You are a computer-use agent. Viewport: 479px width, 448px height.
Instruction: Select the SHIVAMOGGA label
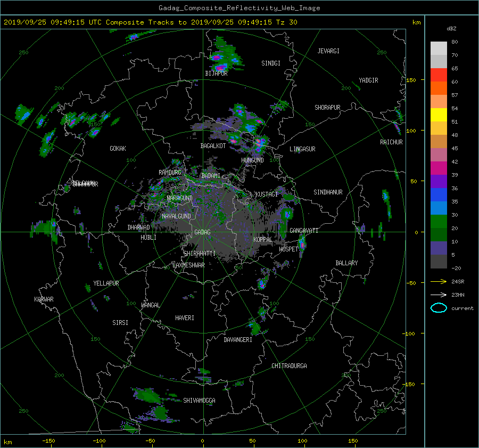199,401
